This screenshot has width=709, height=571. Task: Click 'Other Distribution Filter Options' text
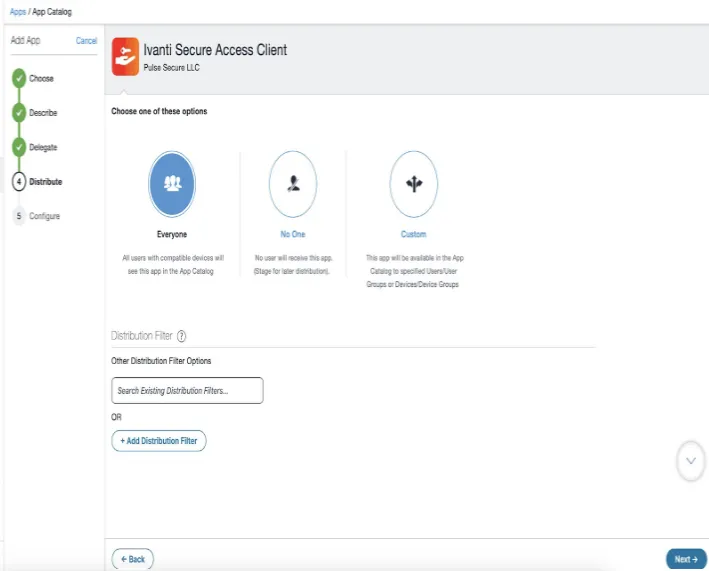pos(161,361)
